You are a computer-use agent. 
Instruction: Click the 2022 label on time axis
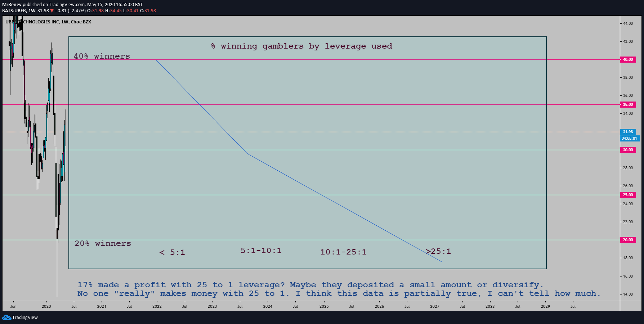(x=157, y=306)
